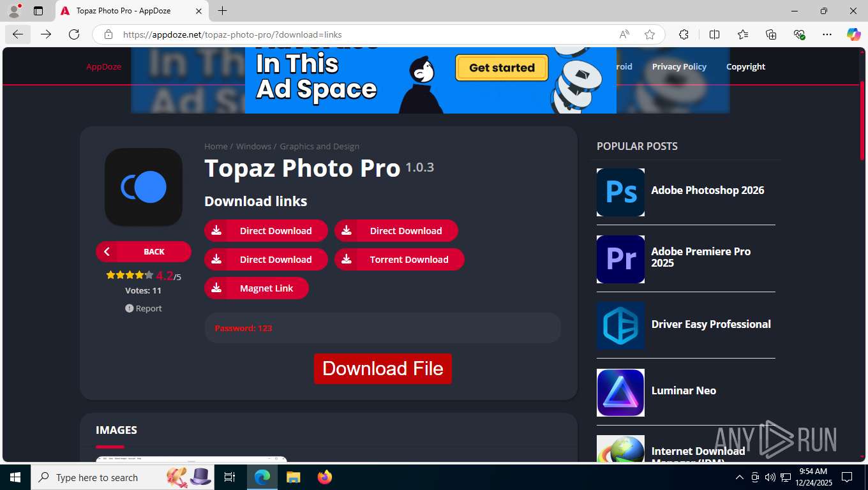Screen dimensions: 868x490
Task: Launch the Copilot sidebar icon
Action: 854,34
